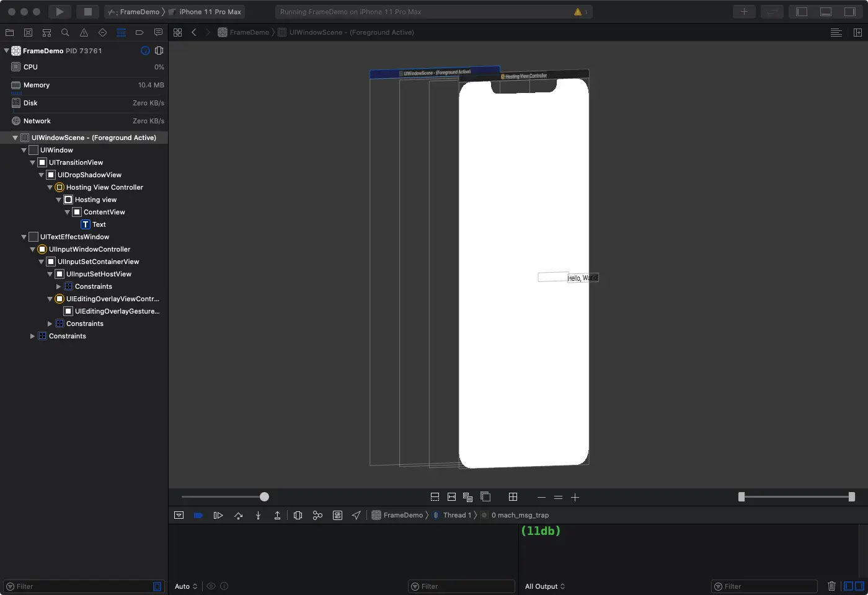
Task: Zoom out the view canvas
Action: 541,497
